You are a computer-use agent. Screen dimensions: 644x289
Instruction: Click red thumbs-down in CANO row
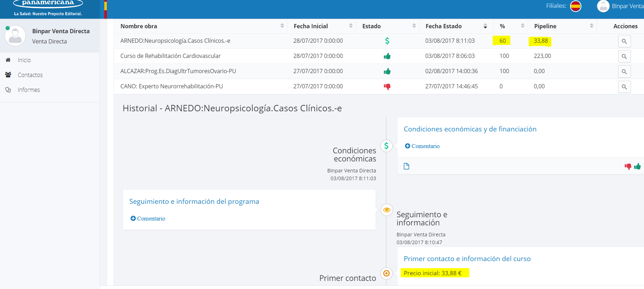(387, 87)
